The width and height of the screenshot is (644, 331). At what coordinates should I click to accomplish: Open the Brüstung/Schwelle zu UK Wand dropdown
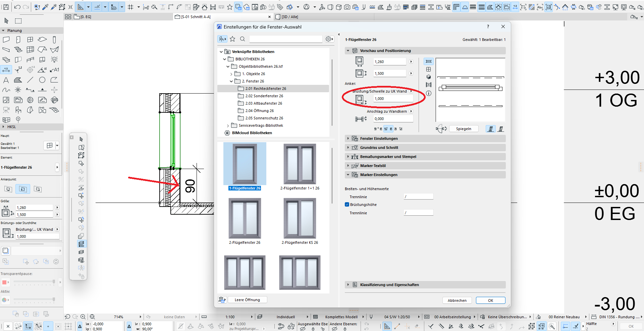[x=411, y=91]
